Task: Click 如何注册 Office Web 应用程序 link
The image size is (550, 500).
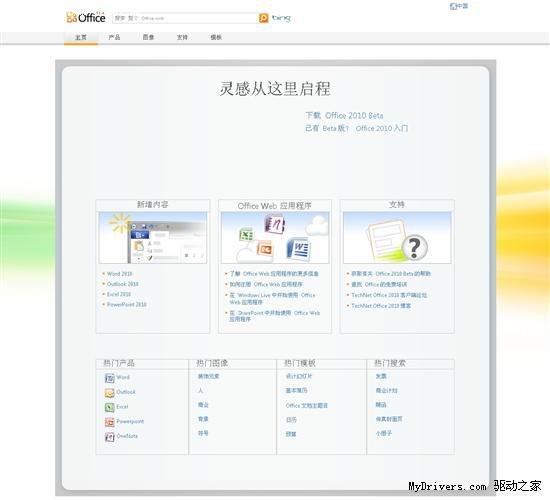Action: coord(266,284)
